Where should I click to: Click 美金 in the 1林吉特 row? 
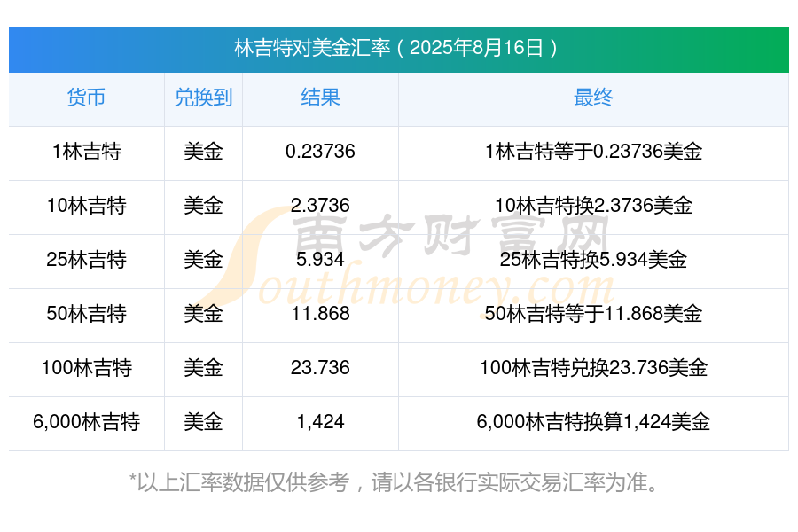[204, 152]
